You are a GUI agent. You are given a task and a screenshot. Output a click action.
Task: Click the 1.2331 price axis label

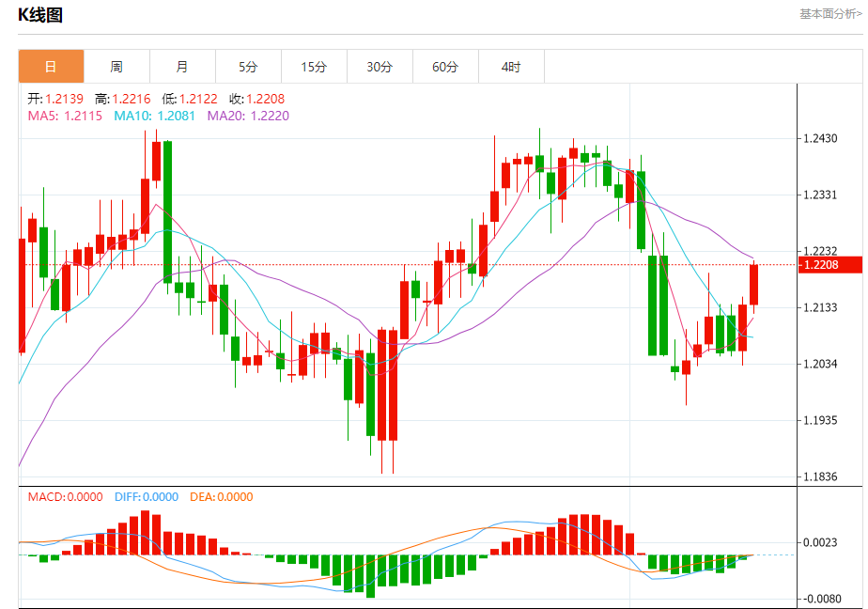click(820, 195)
